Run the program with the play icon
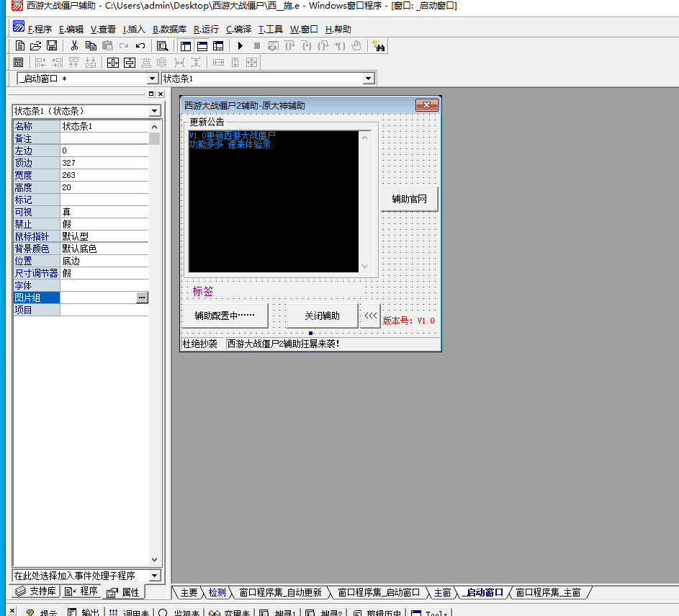The width and height of the screenshot is (679, 616). [x=240, y=45]
